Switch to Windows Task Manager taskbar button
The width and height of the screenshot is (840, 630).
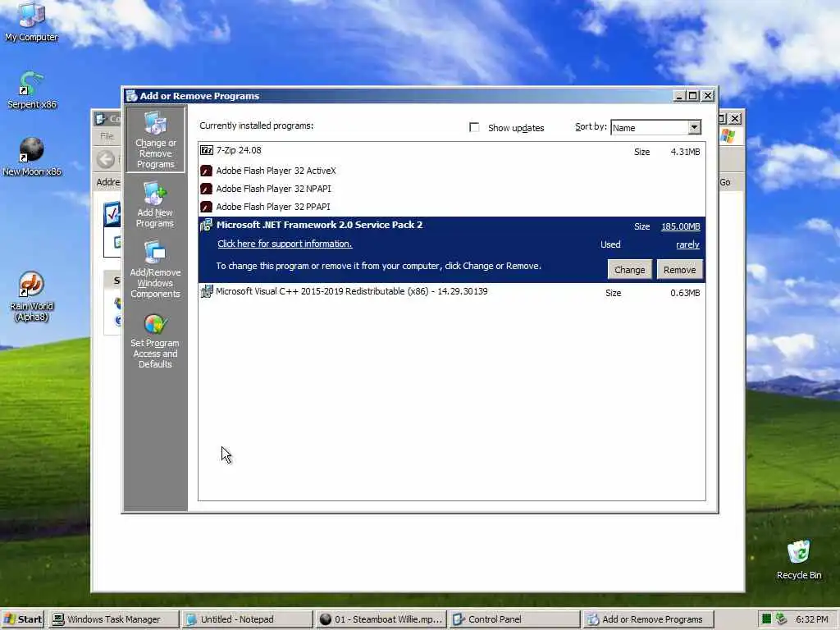(x=113, y=619)
